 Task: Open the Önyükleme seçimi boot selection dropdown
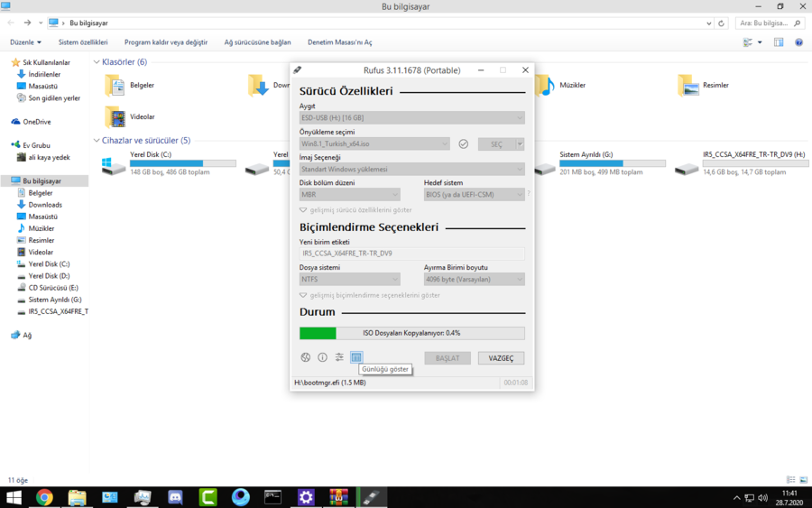(374, 144)
